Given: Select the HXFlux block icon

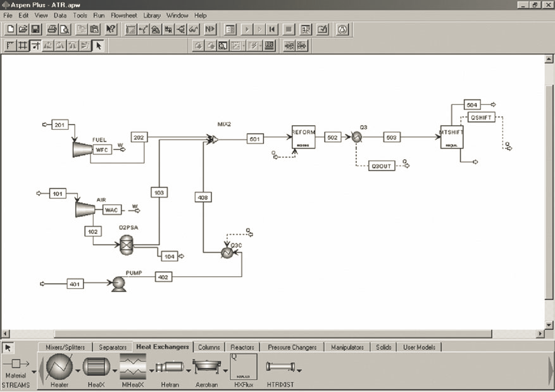Looking at the screenshot, I should (x=244, y=367).
